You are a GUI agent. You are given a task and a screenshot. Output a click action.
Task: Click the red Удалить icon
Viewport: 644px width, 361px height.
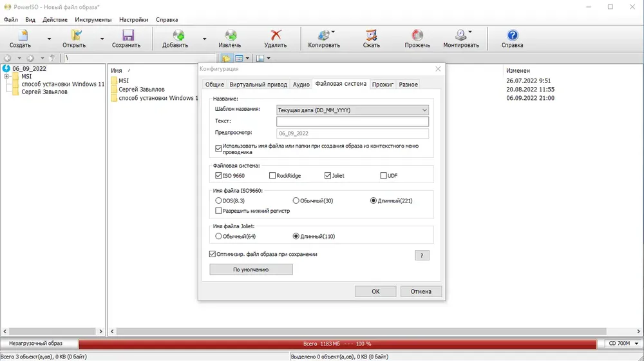pos(276,35)
